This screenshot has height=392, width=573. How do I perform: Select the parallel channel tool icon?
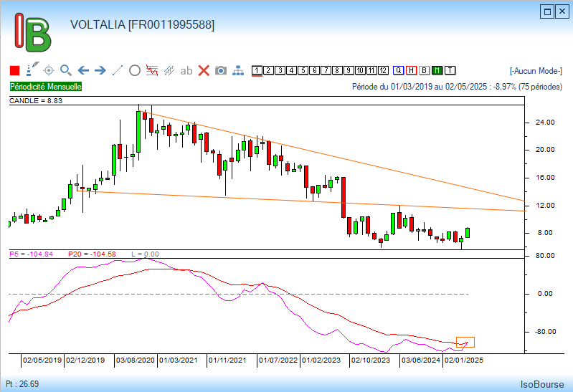pos(169,70)
